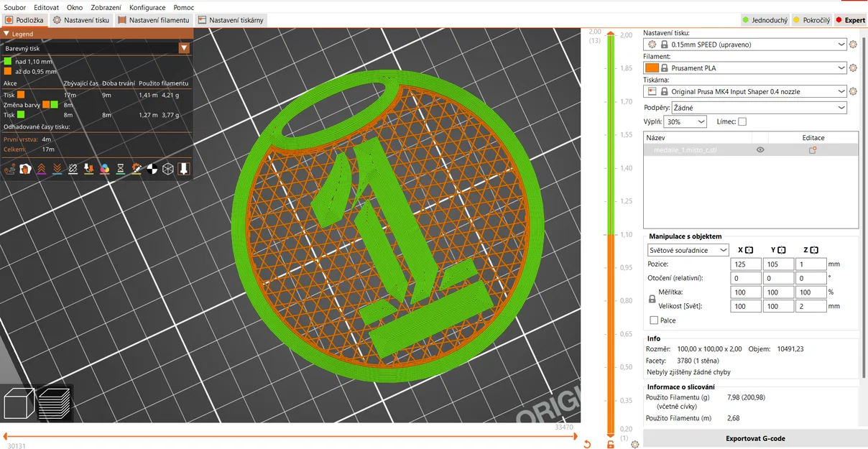Select Pokročilý mode
This screenshot has height=449, width=868.
coord(811,20)
